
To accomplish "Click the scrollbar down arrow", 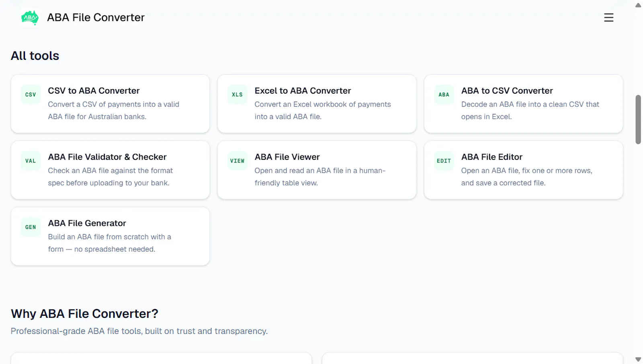I will [x=638, y=359].
